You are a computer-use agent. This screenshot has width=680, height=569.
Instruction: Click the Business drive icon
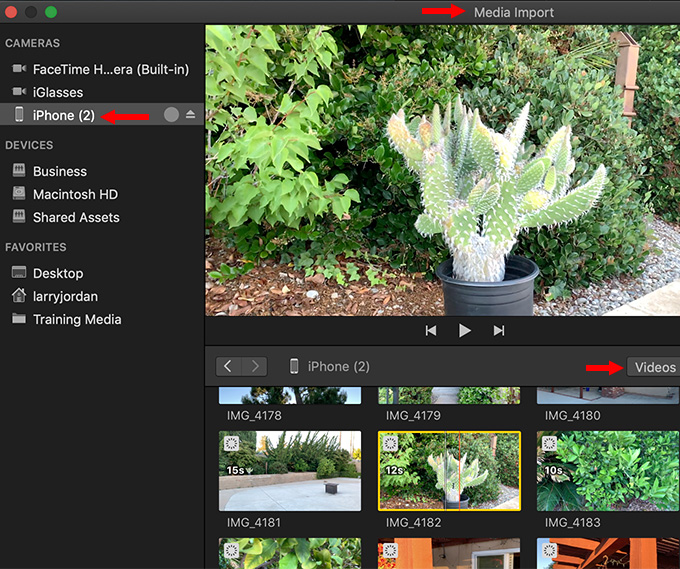[19, 170]
